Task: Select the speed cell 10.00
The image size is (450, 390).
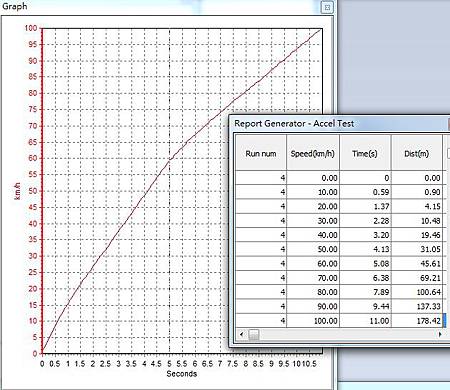Action: tap(313, 192)
